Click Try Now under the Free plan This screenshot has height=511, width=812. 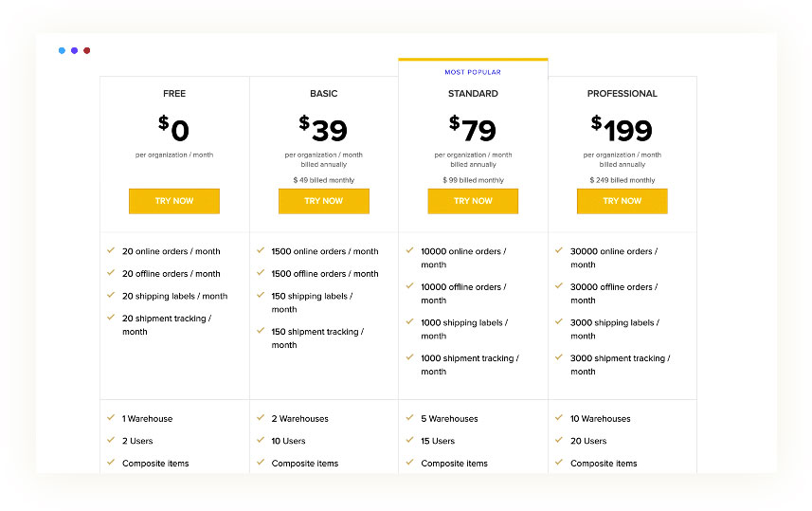coord(174,201)
